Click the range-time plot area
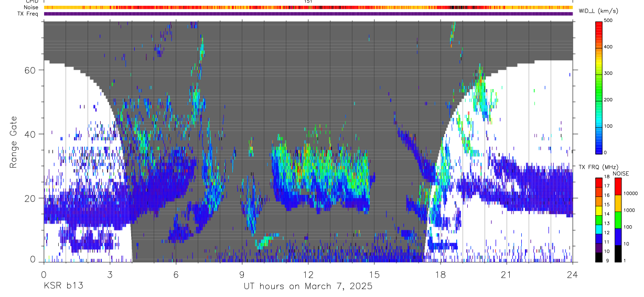 (x=308, y=141)
